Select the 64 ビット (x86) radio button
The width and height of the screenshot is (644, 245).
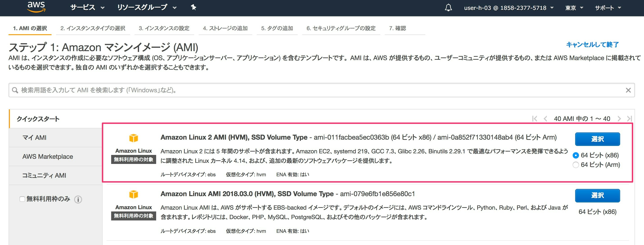(576, 155)
